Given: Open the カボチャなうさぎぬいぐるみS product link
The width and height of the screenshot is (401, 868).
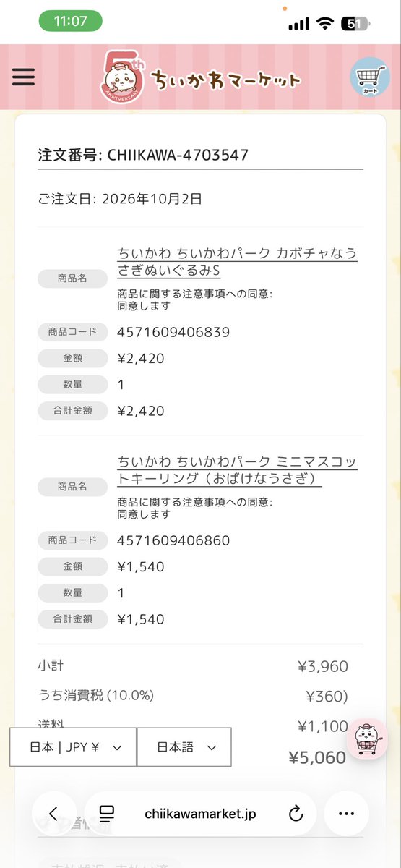Looking at the screenshot, I should pyautogui.click(x=237, y=263).
